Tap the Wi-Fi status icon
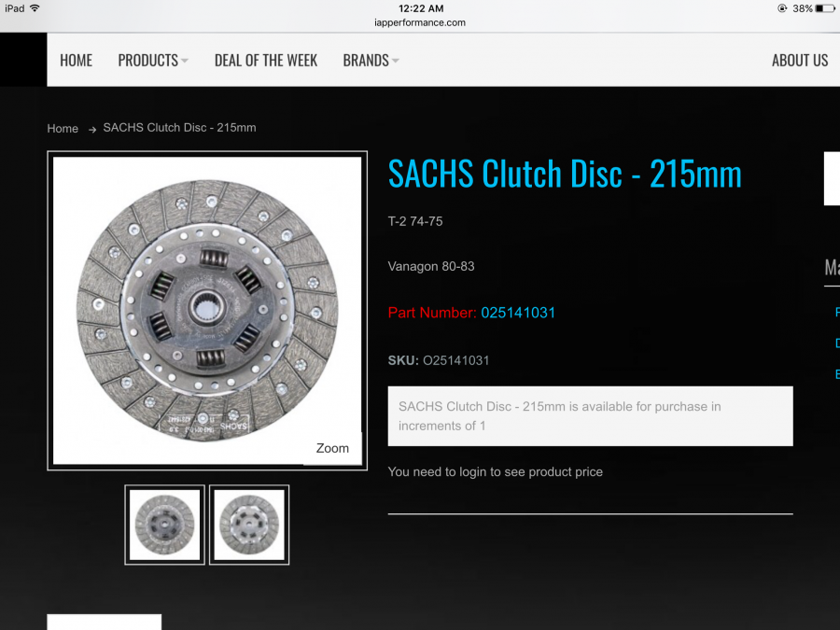840x630 pixels. (x=35, y=8)
